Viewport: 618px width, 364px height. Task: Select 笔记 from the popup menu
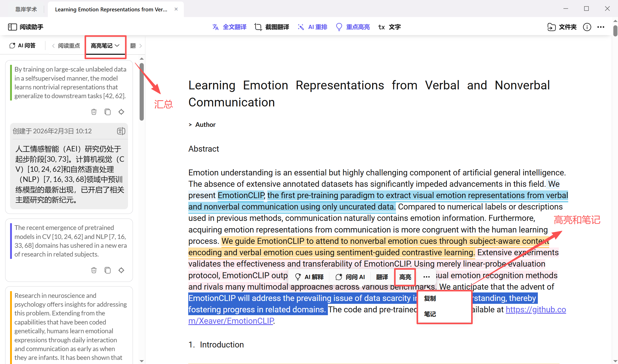pyautogui.click(x=430, y=314)
